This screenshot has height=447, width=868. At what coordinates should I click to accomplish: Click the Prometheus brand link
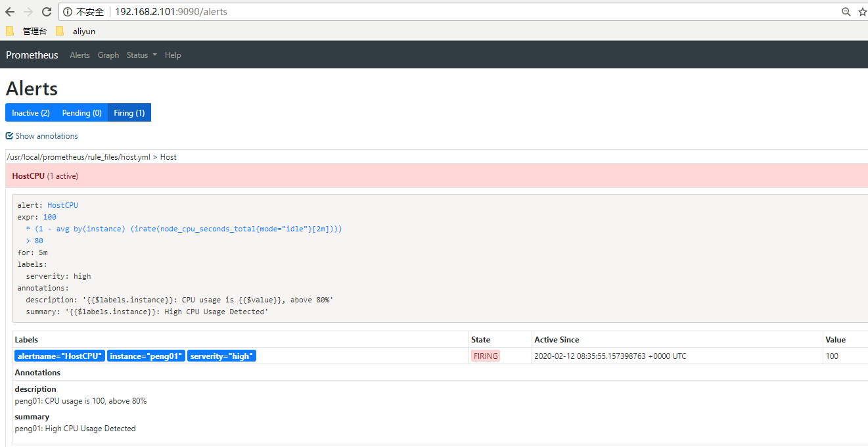(32, 55)
